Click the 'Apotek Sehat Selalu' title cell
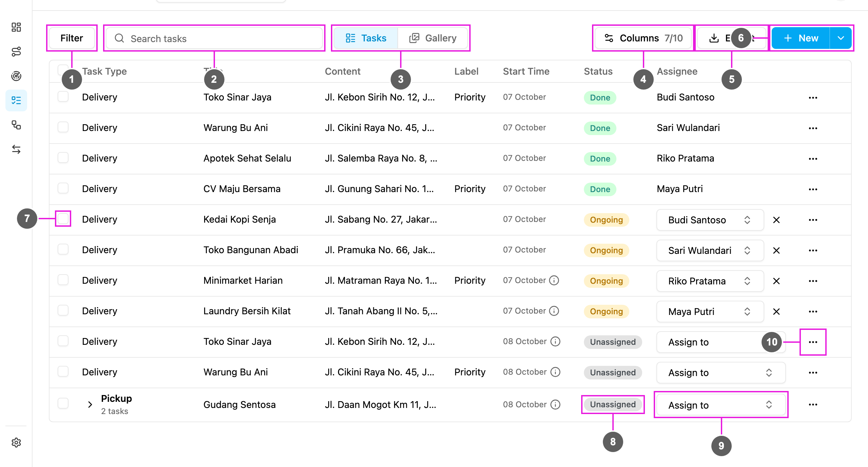Image resolution: width=868 pixels, height=467 pixels. [247, 158]
